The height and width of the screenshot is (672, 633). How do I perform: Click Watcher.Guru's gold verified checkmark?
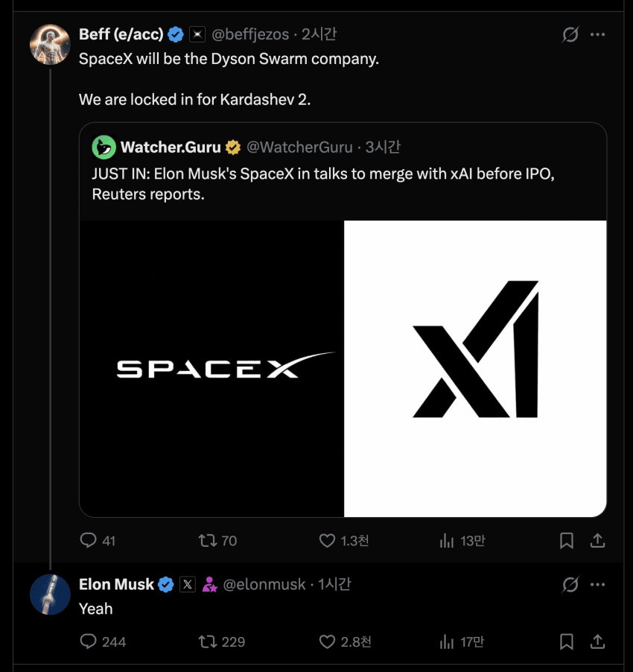[x=232, y=147]
